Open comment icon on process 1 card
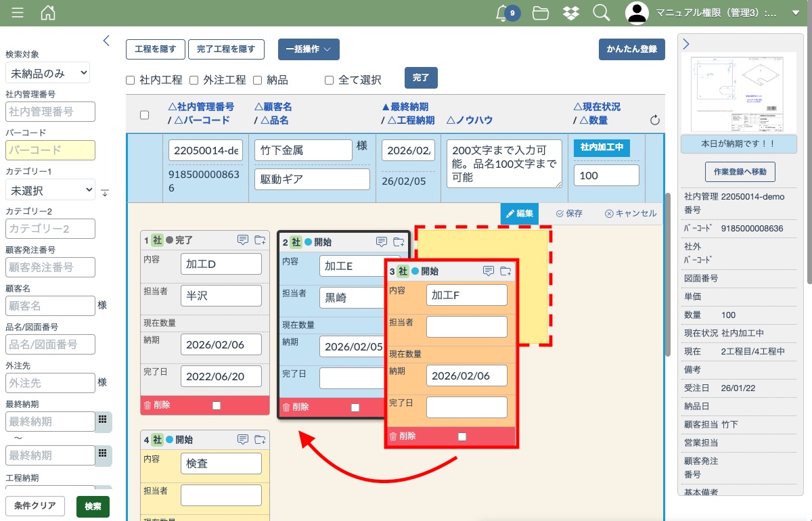 click(x=243, y=240)
